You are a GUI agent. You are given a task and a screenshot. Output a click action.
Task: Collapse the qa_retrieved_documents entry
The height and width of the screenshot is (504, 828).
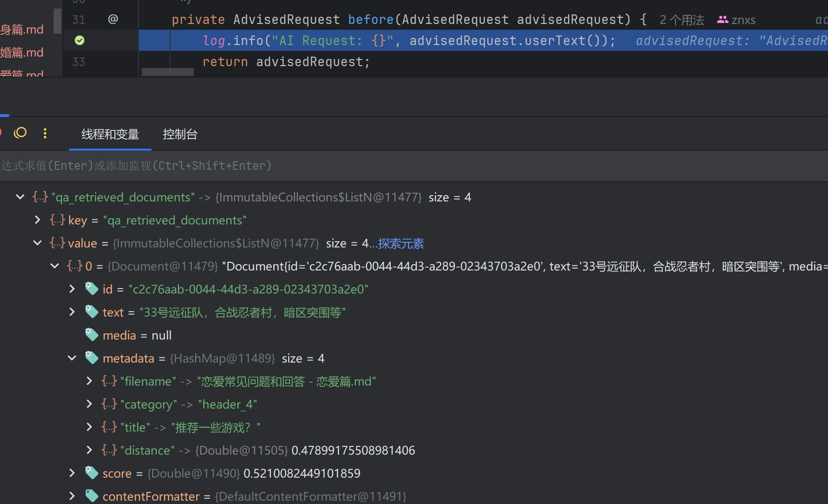click(x=20, y=197)
